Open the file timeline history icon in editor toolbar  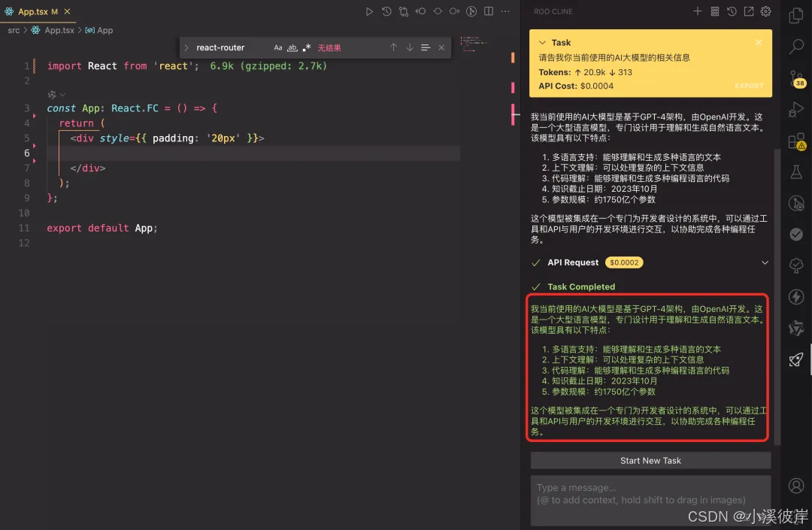tap(386, 11)
